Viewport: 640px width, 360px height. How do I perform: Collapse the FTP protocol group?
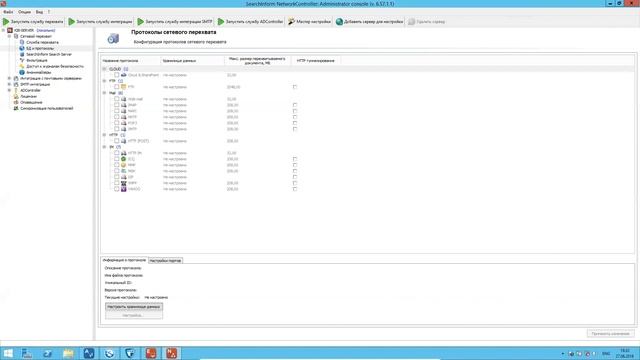(x=104, y=81)
